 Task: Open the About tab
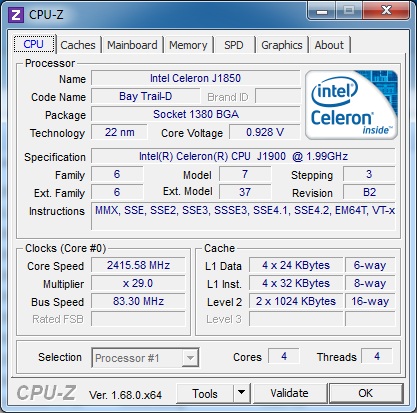click(x=329, y=45)
